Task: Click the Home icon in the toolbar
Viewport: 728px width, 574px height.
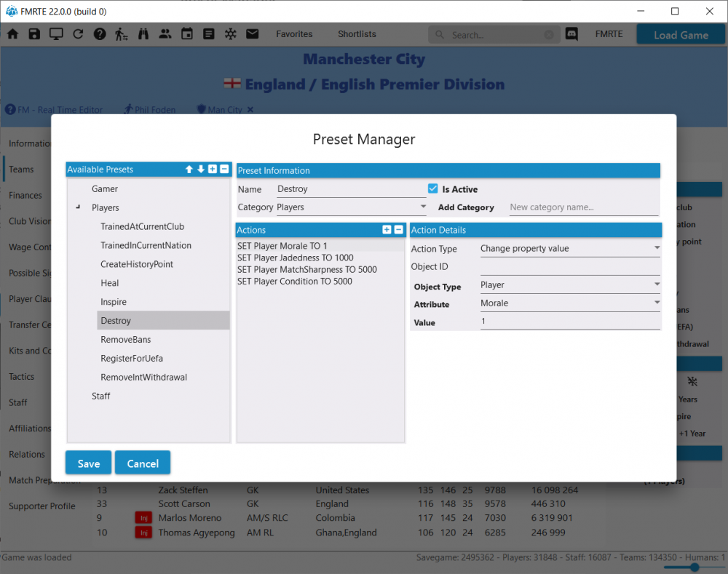Action: click(12, 34)
